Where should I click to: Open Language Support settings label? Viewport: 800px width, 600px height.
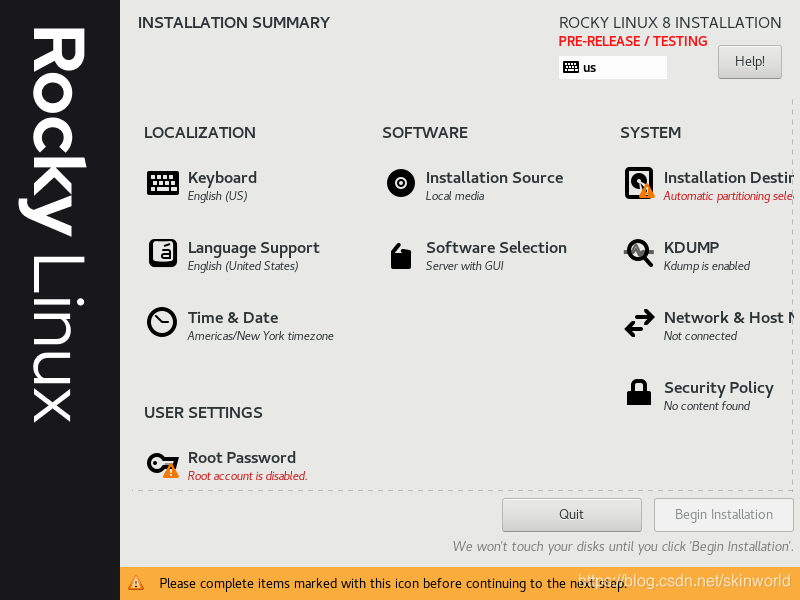click(x=254, y=248)
